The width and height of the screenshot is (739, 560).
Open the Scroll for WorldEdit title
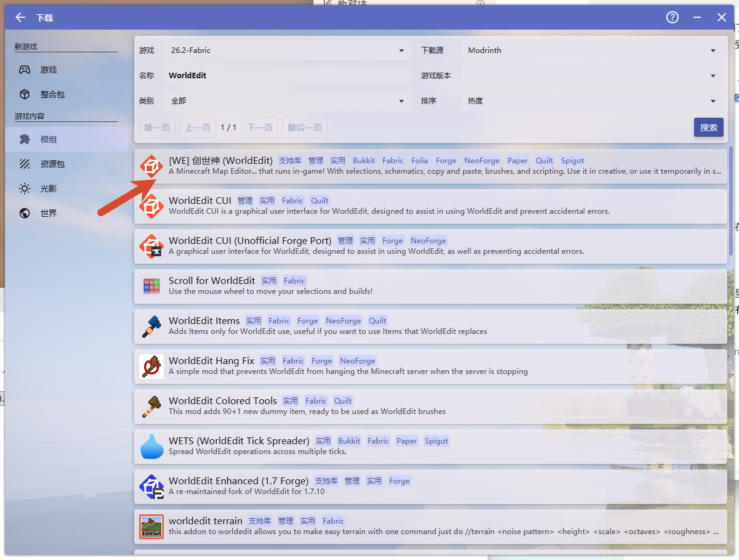tap(212, 281)
